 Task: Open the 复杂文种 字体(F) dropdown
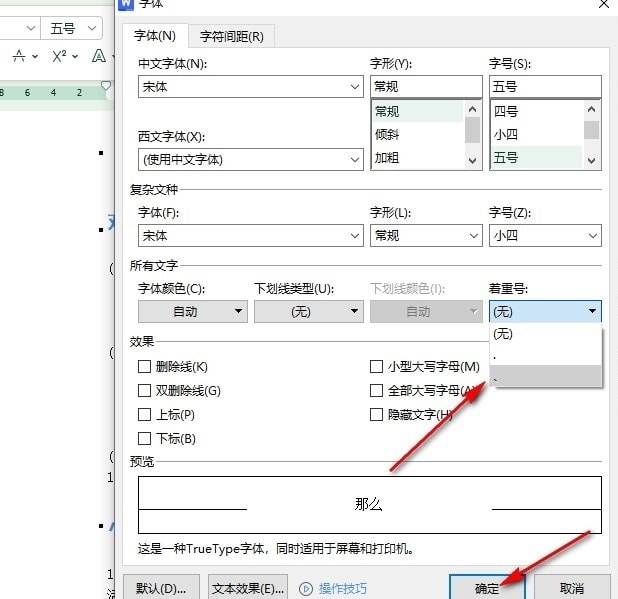[251, 236]
